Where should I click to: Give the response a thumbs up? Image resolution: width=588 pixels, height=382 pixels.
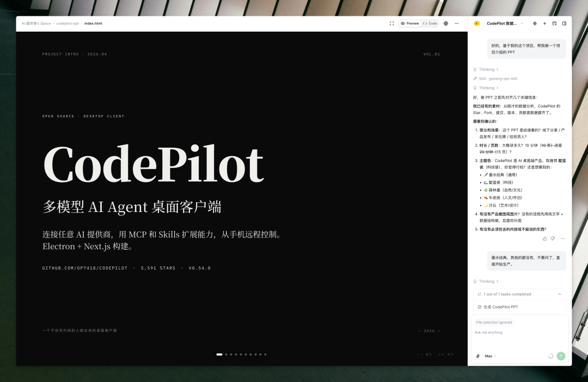[544, 238]
